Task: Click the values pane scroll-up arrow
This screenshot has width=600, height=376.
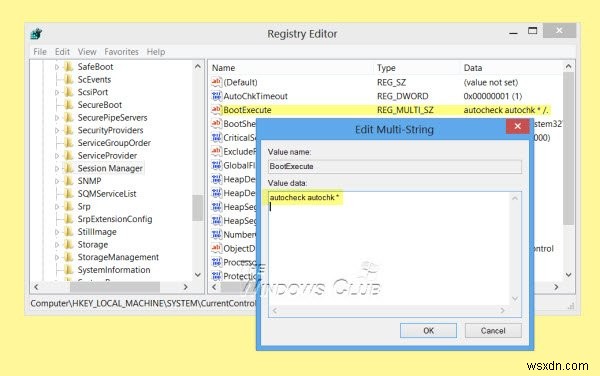Action: pos(568,67)
